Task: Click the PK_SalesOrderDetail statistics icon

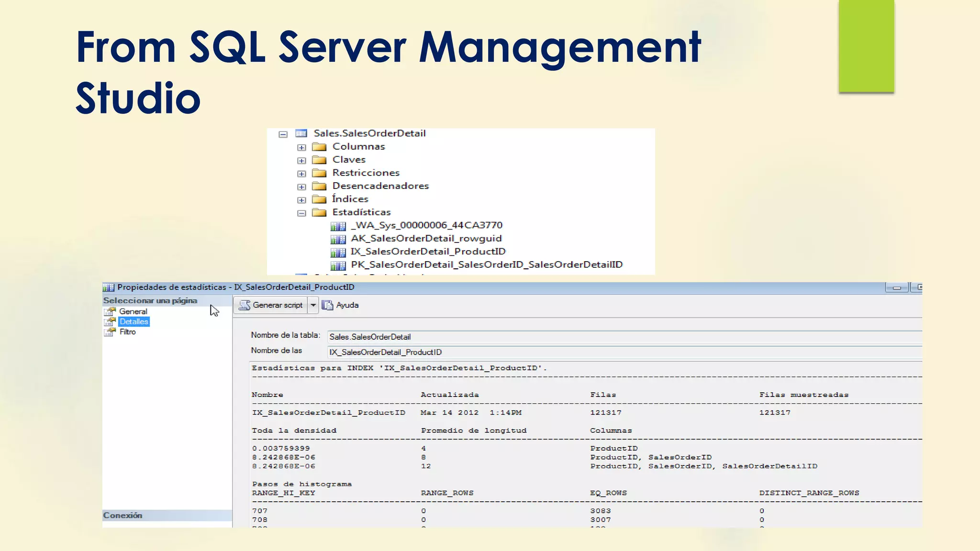Action: [338, 265]
